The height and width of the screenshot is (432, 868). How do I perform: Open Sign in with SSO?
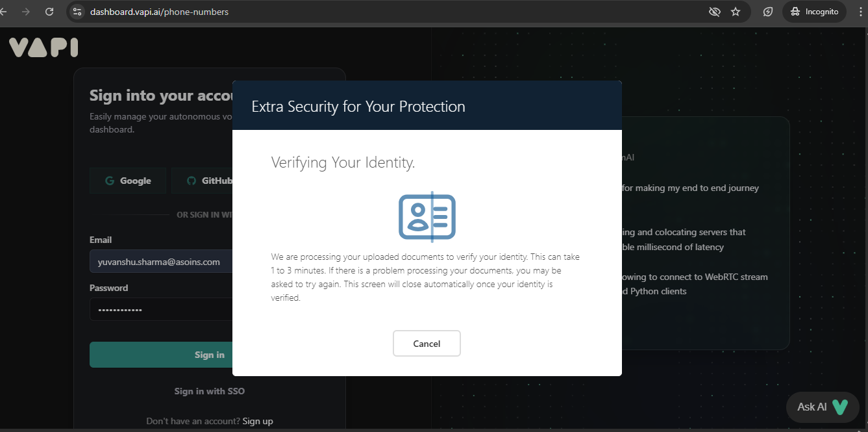coord(209,390)
